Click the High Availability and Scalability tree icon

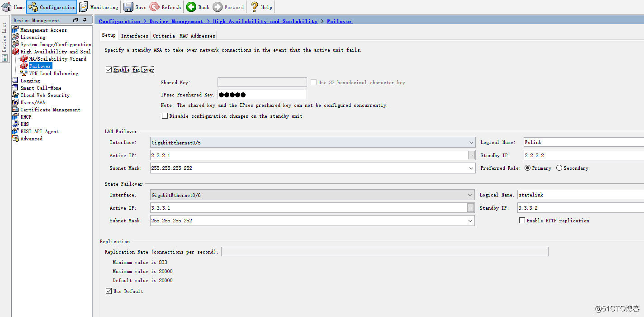[x=15, y=52]
